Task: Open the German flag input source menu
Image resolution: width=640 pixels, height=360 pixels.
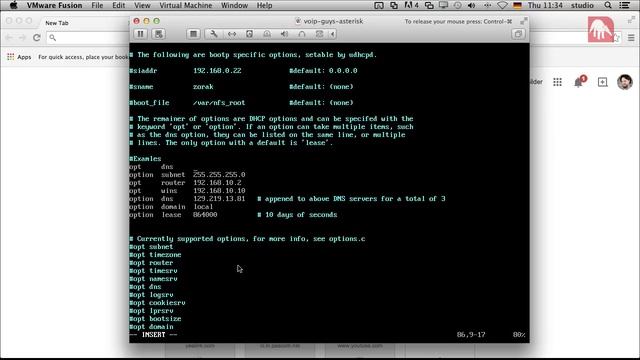Action: pos(518,5)
